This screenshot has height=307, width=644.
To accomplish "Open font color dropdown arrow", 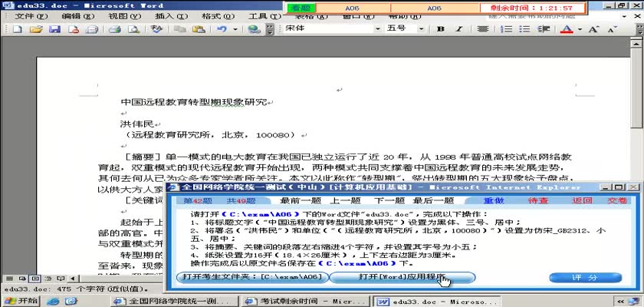I will pos(580,29).
